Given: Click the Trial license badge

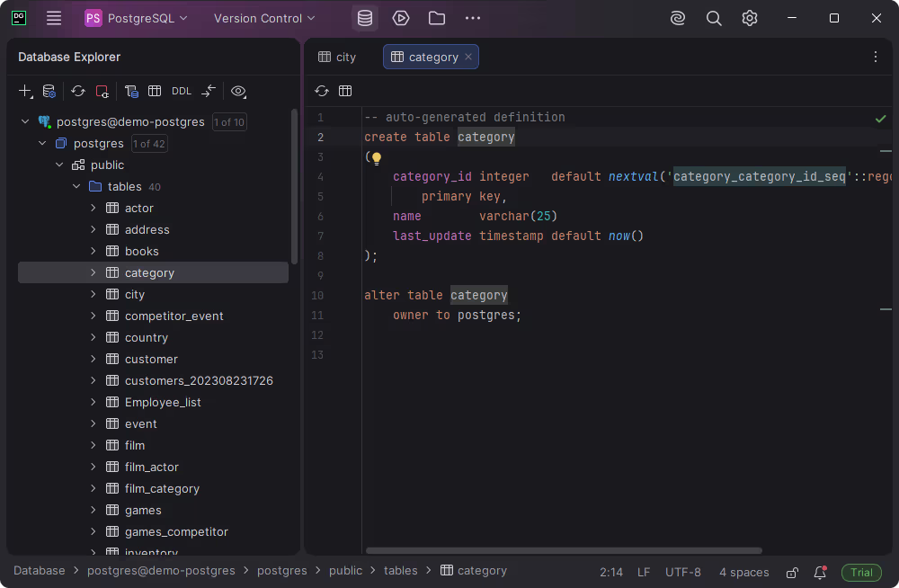Looking at the screenshot, I should pos(861,573).
